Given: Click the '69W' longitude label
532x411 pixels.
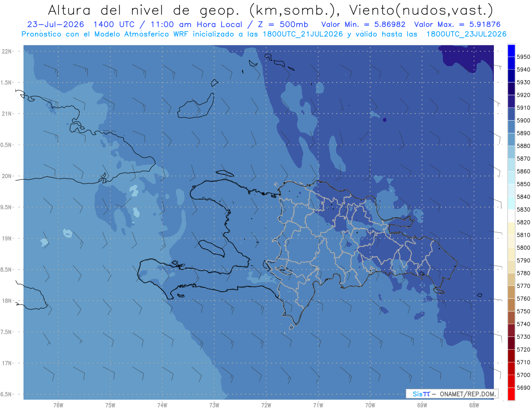Looking at the screenshot, I should click(422, 405).
